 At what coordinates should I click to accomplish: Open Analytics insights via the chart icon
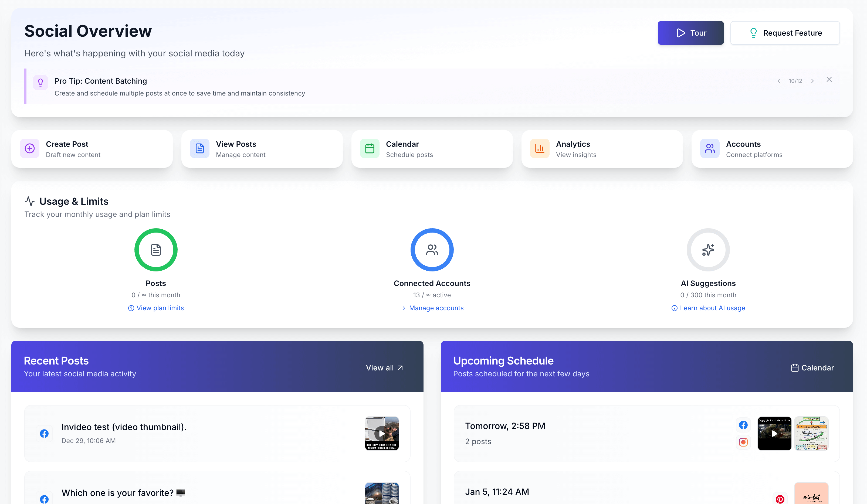click(x=540, y=148)
